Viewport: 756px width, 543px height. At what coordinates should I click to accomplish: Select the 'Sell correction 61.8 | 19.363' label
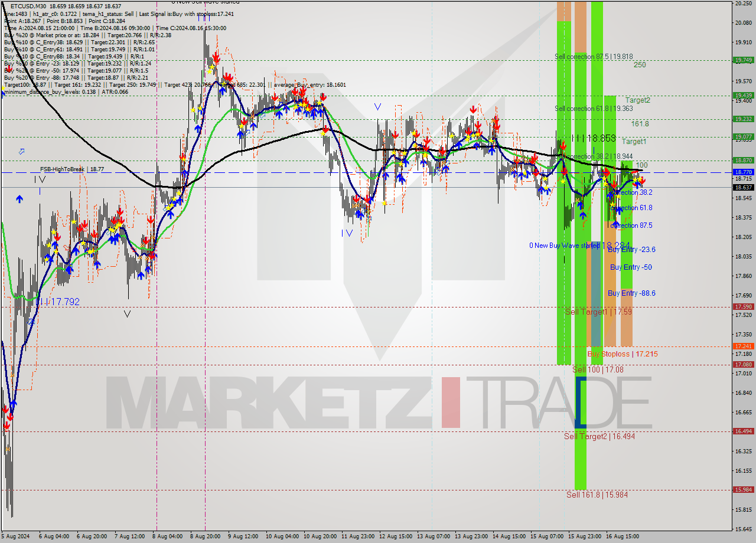[594, 109]
